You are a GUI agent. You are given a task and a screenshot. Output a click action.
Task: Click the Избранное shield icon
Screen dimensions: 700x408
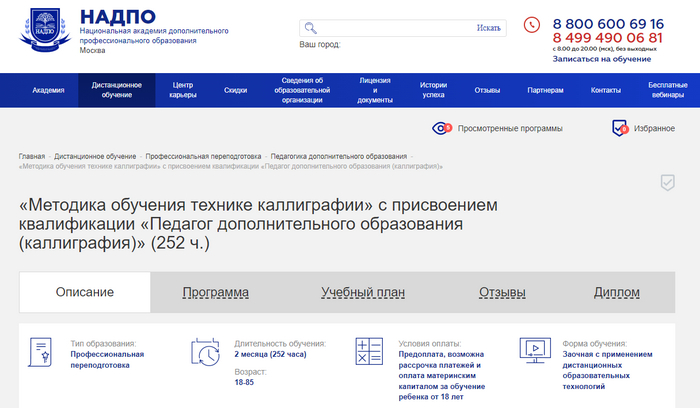620,128
